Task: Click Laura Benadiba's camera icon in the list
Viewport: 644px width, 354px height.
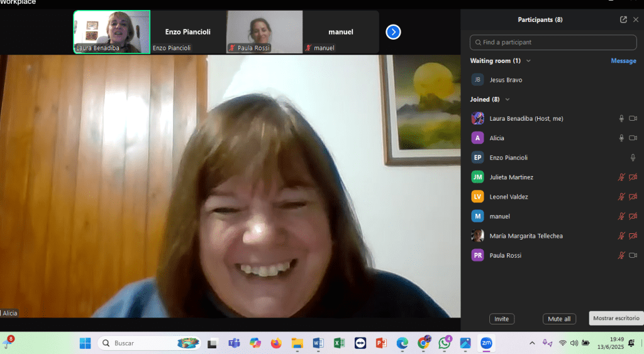Action: [633, 119]
